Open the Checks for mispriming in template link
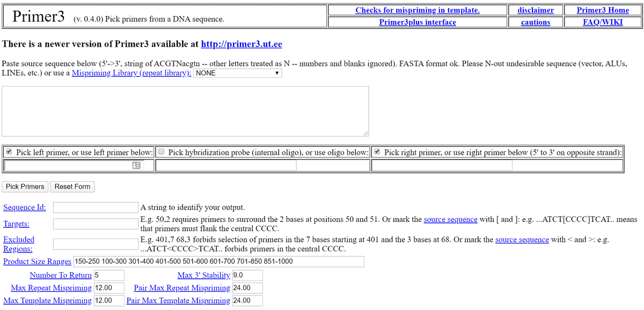The height and width of the screenshot is (310, 644). (418, 10)
